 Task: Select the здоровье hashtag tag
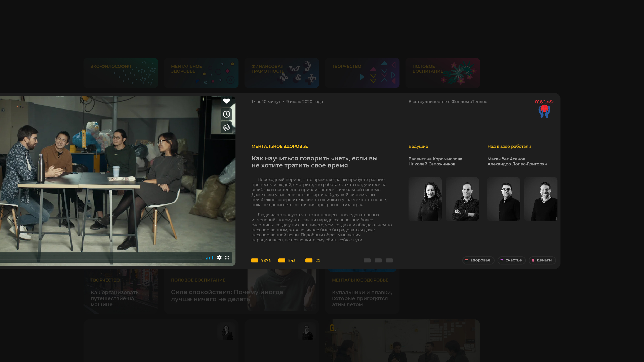pyautogui.click(x=478, y=260)
